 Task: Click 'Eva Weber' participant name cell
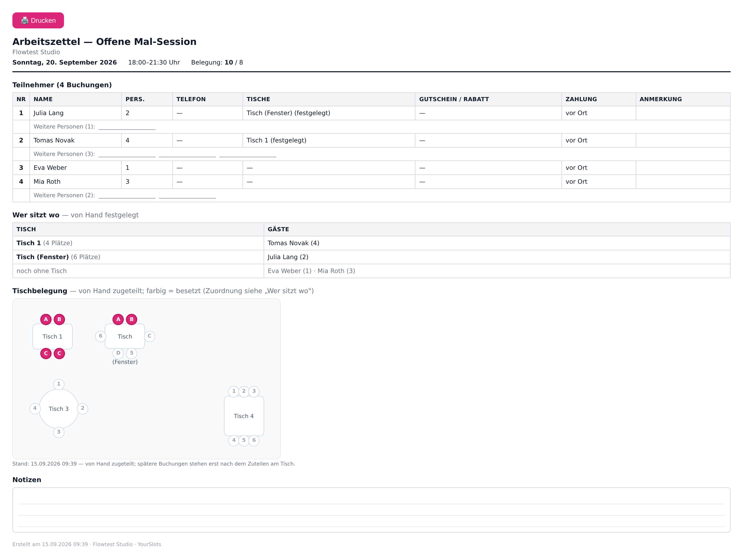tap(76, 168)
